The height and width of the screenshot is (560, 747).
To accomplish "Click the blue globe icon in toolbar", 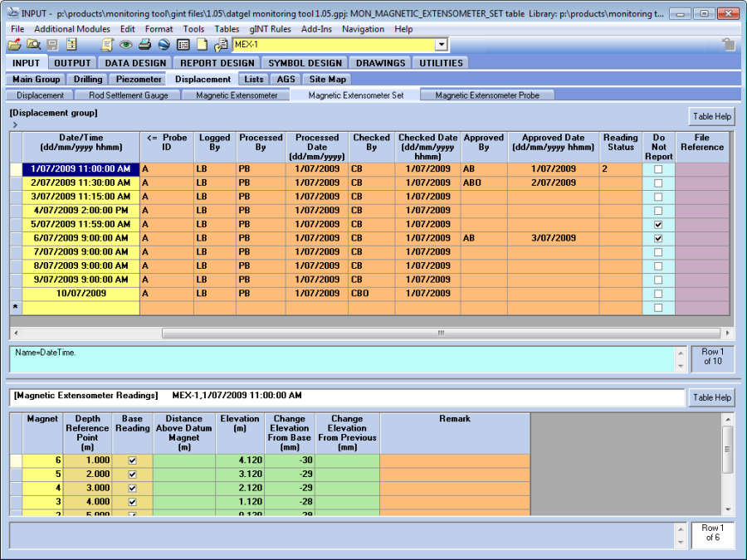I will (x=164, y=45).
